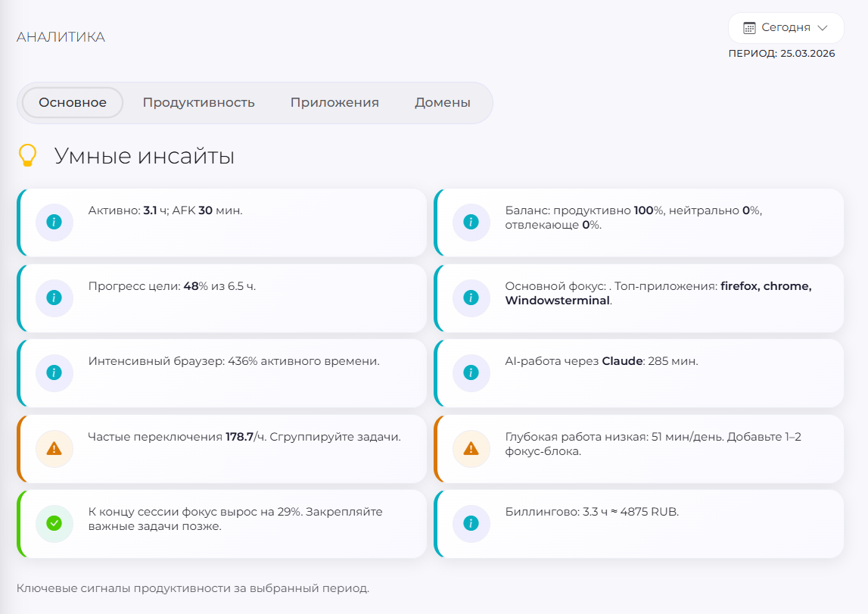Click info icon on AI-работа через Claude card
The image size is (868, 614).
pyautogui.click(x=471, y=372)
